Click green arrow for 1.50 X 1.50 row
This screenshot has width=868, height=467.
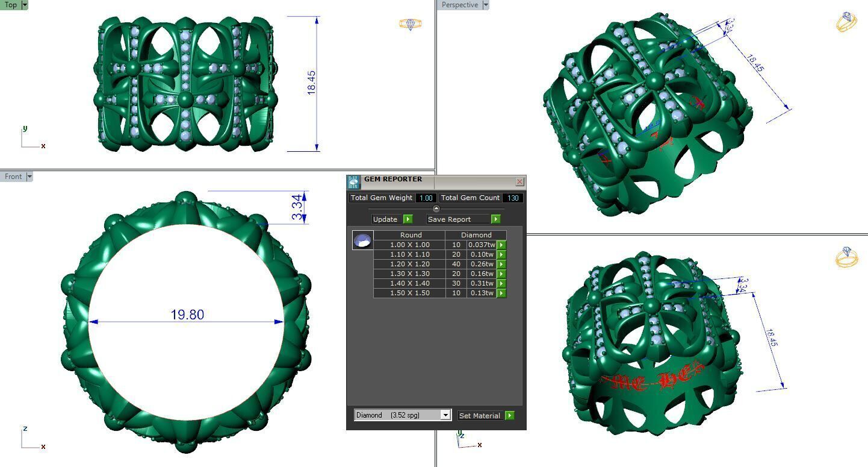pyautogui.click(x=501, y=293)
